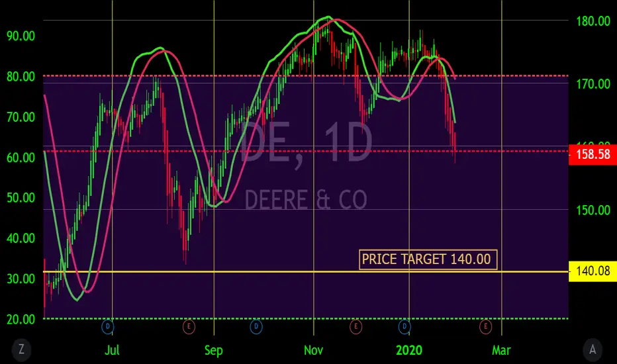Click the 150.00 label on right price axis
Screen dimensions: 617x364
coord(593,210)
